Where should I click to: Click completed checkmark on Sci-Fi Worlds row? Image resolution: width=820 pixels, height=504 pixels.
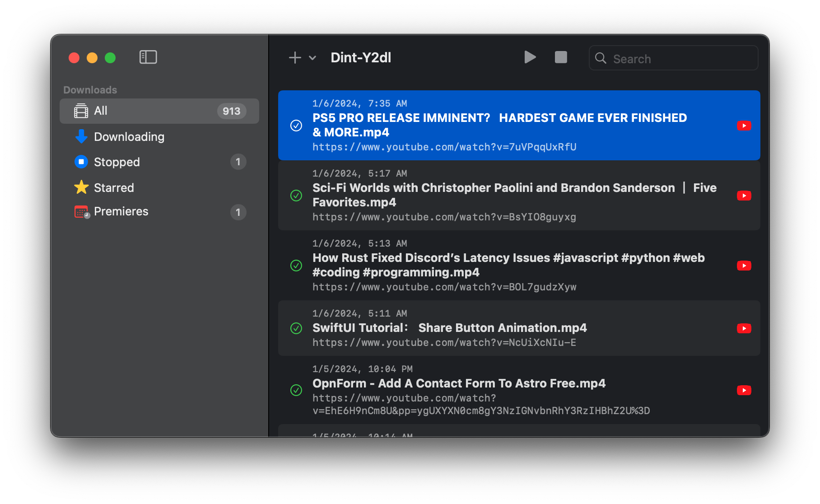tap(296, 196)
